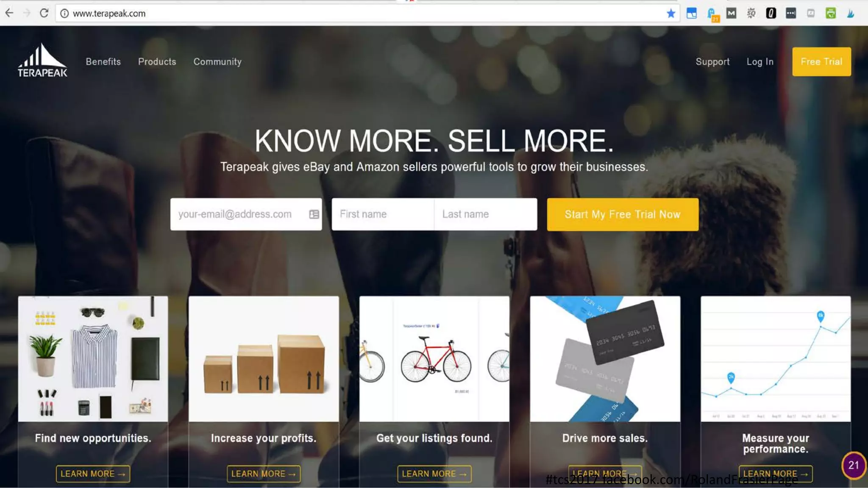The width and height of the screenshot is (868, 488).
Task: Click Learn More under Increase your profits
Action: [x=264, y=474]
